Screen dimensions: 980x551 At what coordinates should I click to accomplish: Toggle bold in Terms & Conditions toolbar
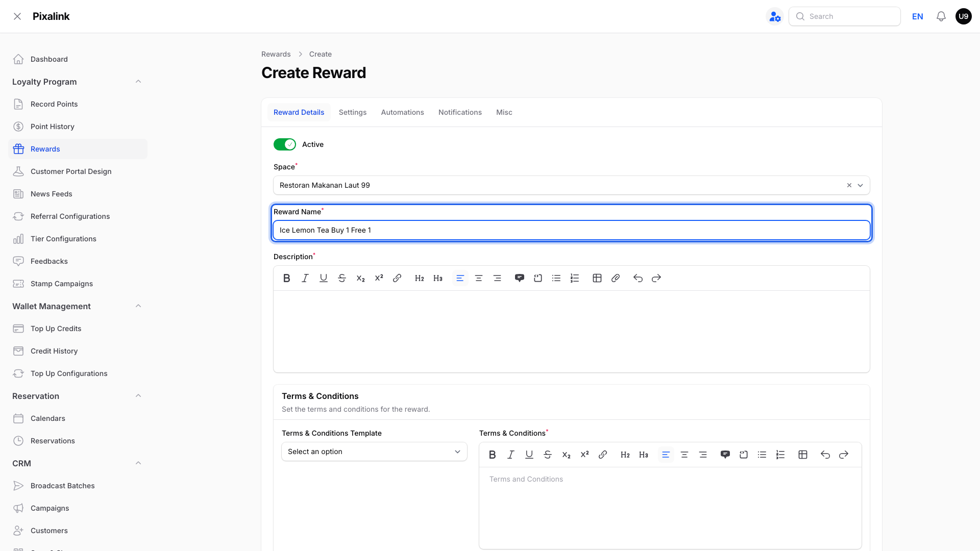(x=493, y=455)
